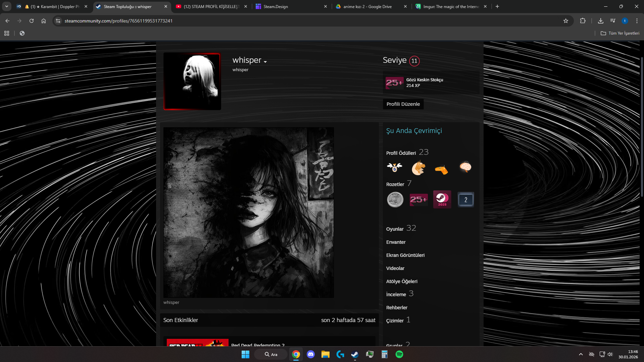Open the Seviye level link
Screen dimensions: 644x362
tap(395, 60)
